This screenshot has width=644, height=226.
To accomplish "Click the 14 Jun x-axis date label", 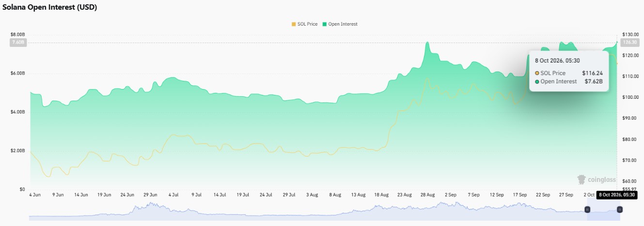I will point(81,195).
